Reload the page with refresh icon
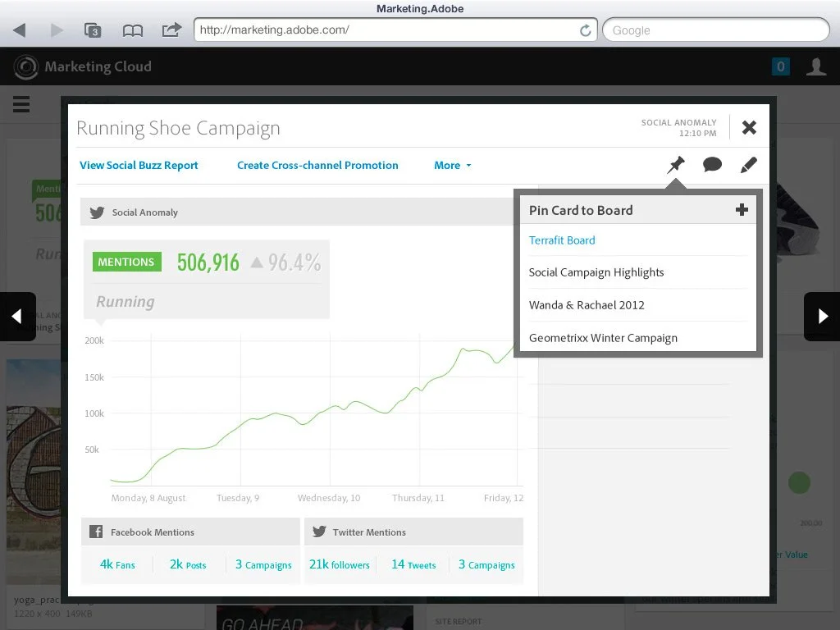The width and height of the screenshot is (840, 630). pyautogui.click(x=586, y=30)
